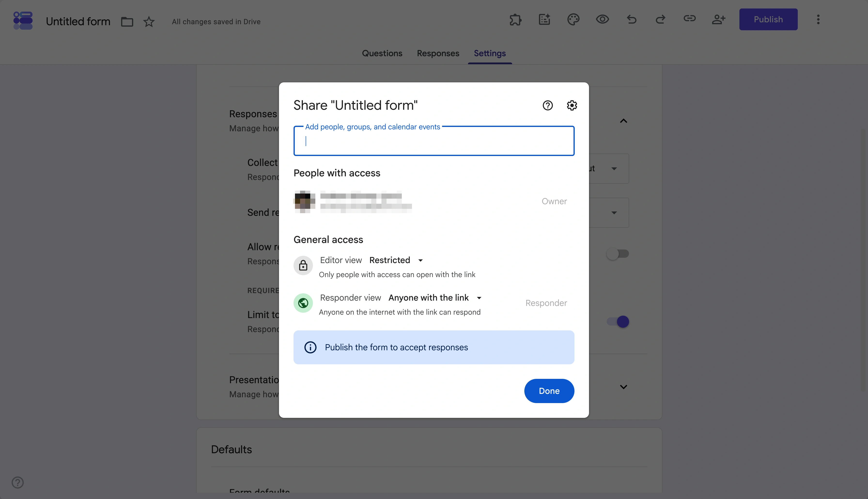Open help in the Share dialog
868x499 pixels.
tap(548, 105)
